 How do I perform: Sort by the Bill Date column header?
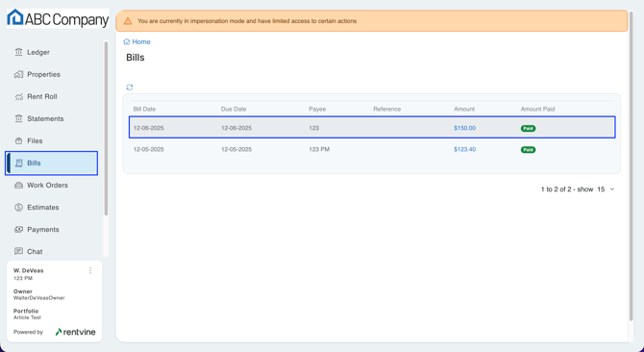click(x=144, y=110)
